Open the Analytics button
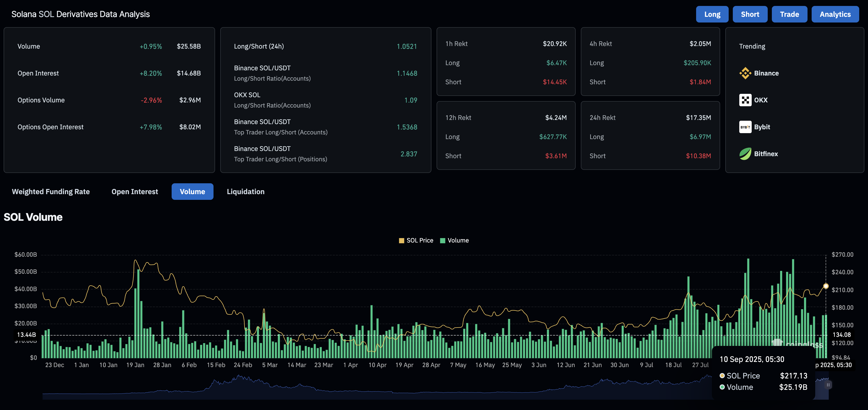Viewport: 868px width, 410px height. (835, 14)
